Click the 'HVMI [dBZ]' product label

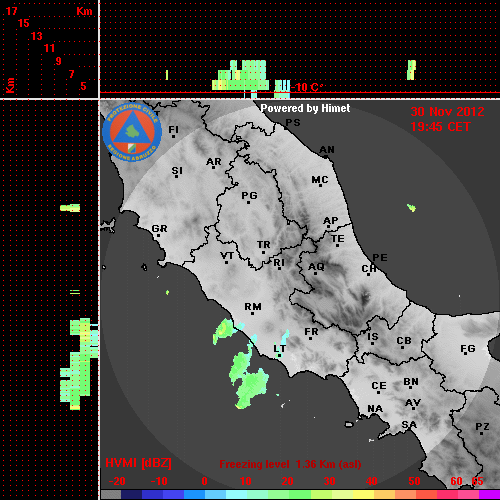tap(139, 463)
